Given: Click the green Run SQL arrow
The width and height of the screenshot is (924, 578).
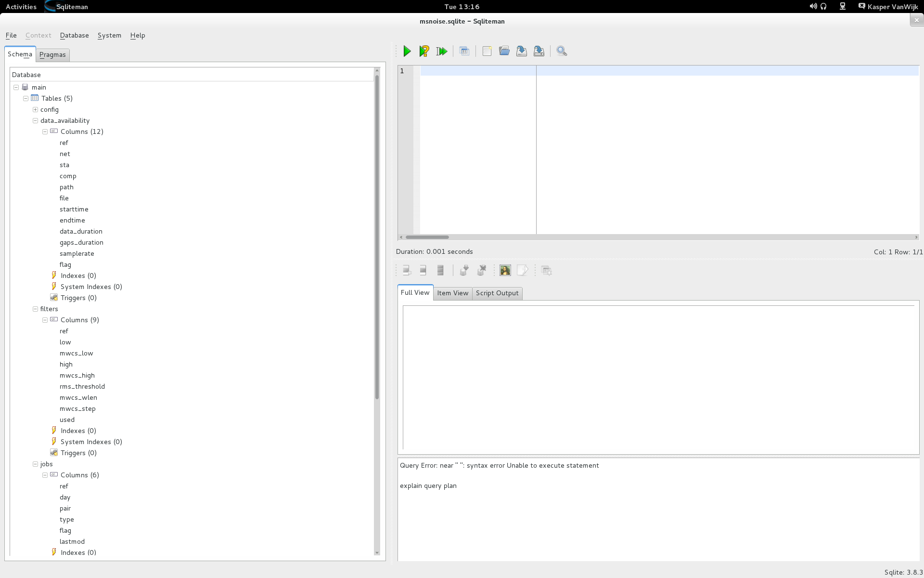Looking at the screenshot, I should 407,51.
